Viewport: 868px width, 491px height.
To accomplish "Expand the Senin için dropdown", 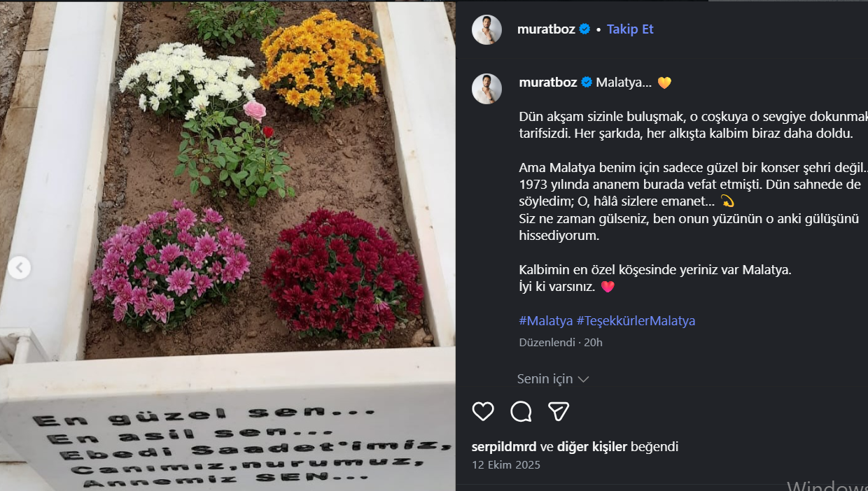I will point(553,379).
